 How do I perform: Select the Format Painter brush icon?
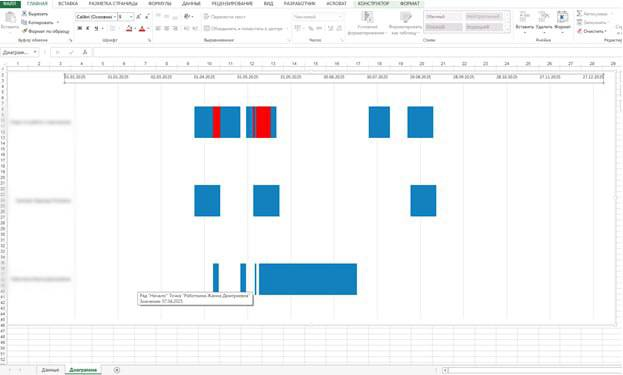(24, 31)
